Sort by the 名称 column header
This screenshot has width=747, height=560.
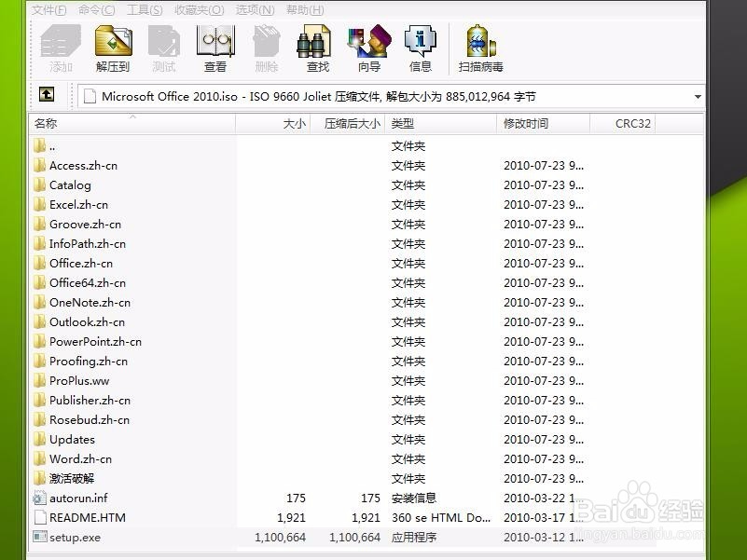pyautogui.click(x=132, y=123)
